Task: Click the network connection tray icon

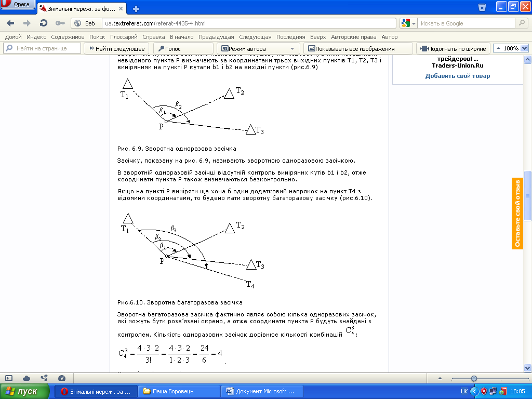Action: click(493, 392)
